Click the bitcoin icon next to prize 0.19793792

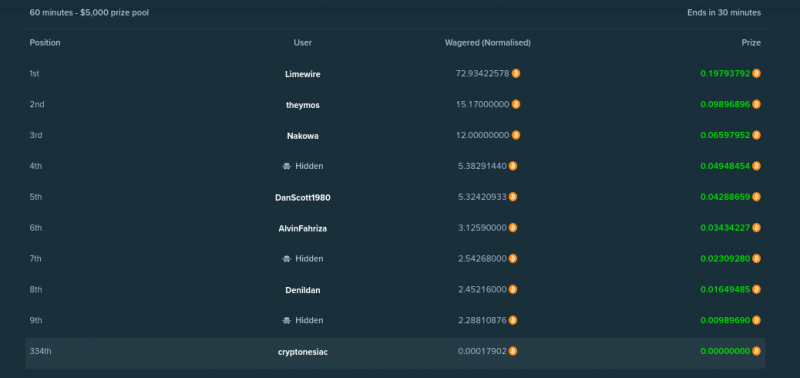pyautogui.click(x=756, y=73)
